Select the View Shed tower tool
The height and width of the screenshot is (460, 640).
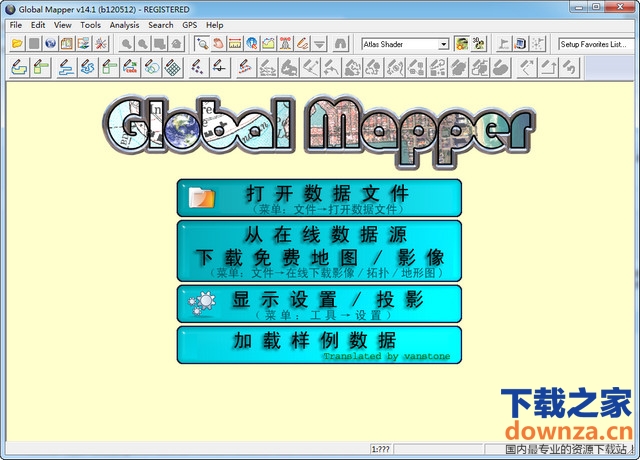point(285,43)
